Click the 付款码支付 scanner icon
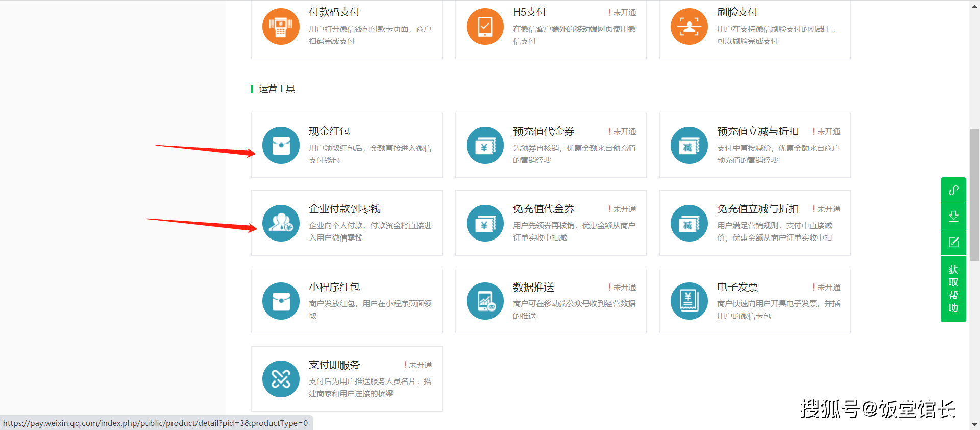The width and height of the screenshot is (980, 430). [x=281, y=27]
